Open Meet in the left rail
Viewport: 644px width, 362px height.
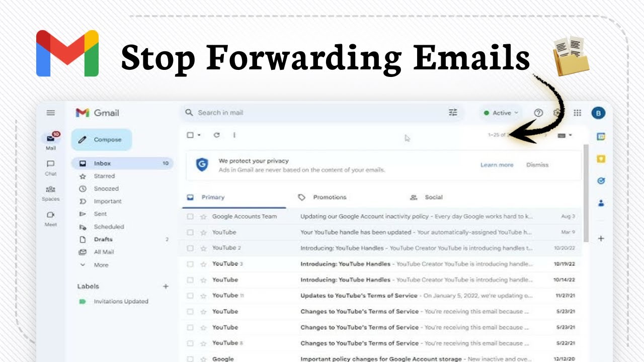point(51,219)
